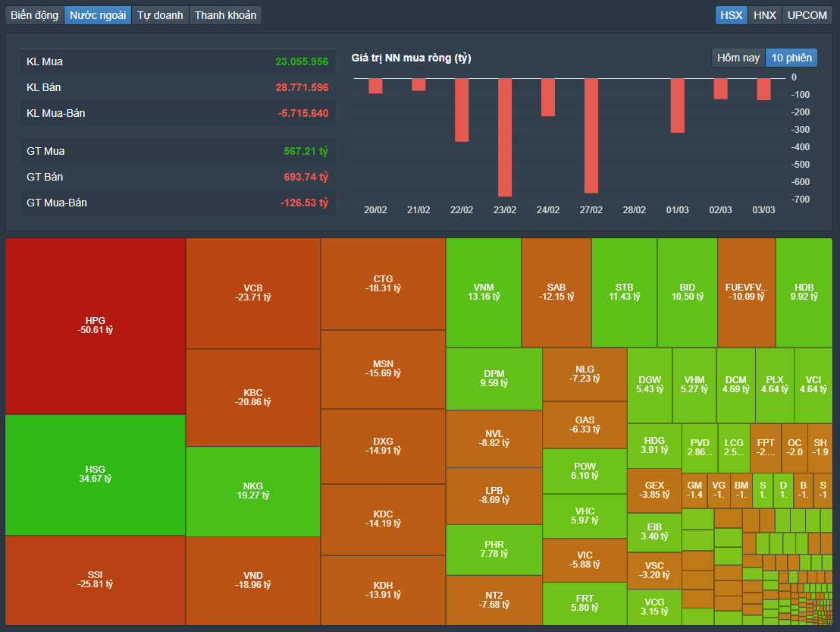Open the Thanh khoản tab
This screenshot has width=840, height=632.
click(225, 15)
